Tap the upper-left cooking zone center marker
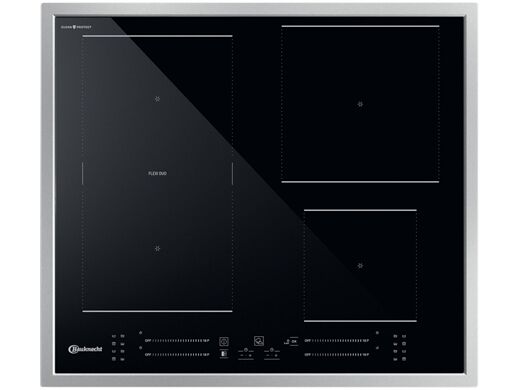Image resolution: width=520 pixels, height=390 pixels. point(157,99)
